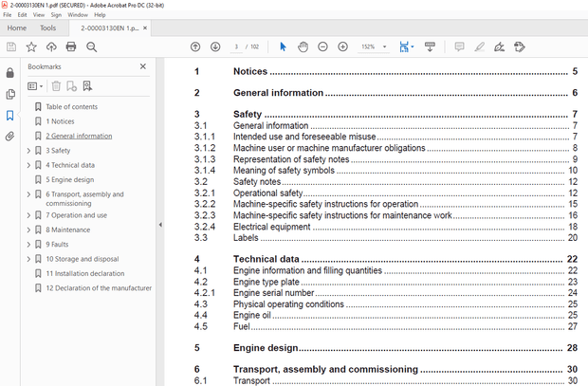Screen dimensions: 588x386
Task: Add a comment sticky note
Action: (459, 46)
